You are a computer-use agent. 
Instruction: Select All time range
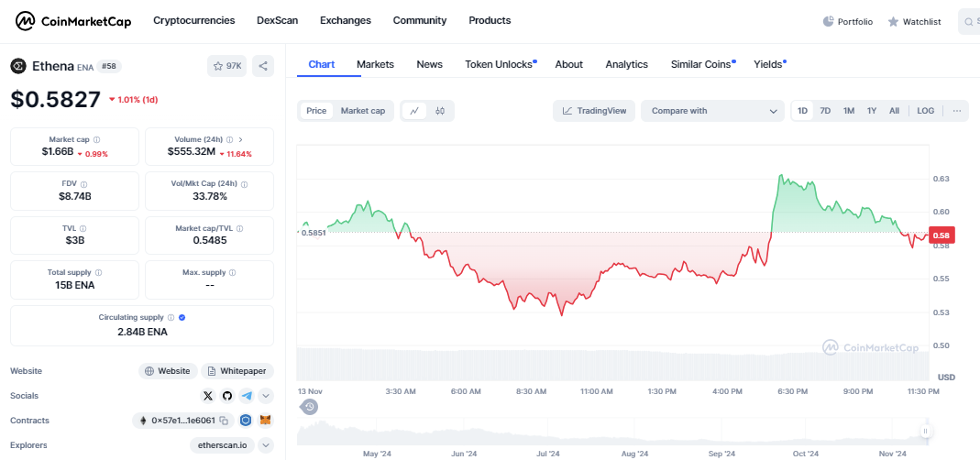(895, 111)
